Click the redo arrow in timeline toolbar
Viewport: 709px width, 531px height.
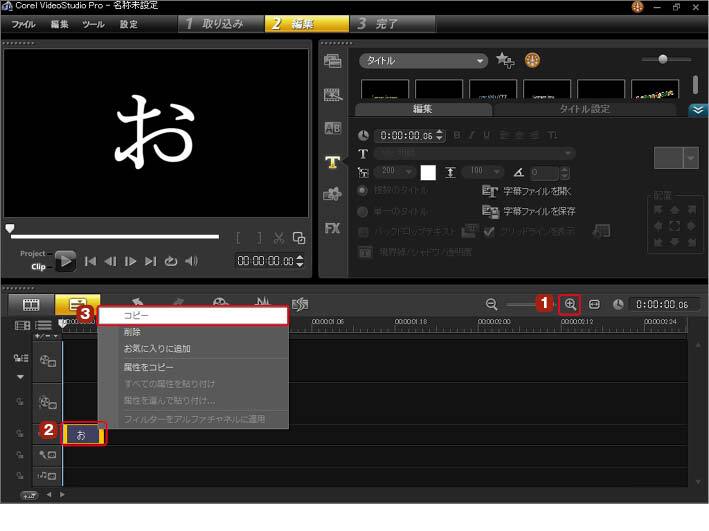click(x=178, y=303)
